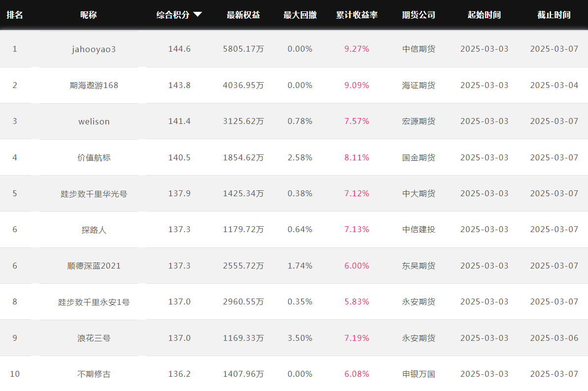
Task: Select futures company 中信期货
Action: (419, 49)
